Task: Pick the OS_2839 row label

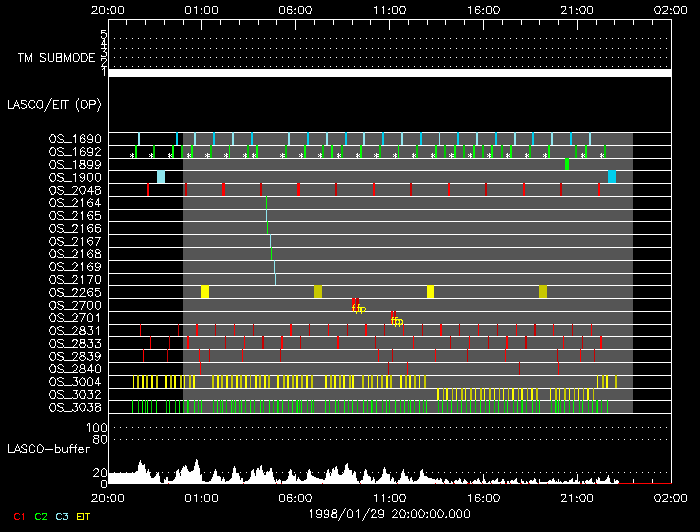Action: [75, 357]
